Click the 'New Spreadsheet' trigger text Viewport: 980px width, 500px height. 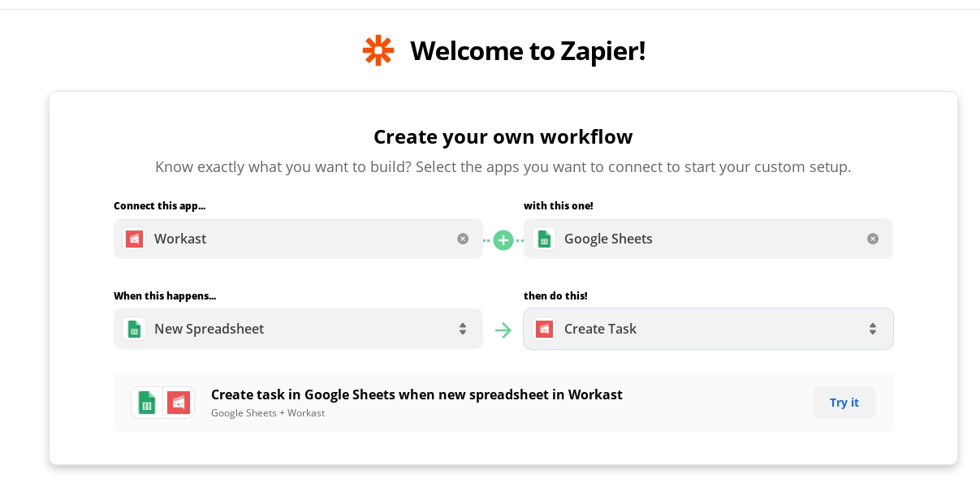click(209, 329)
